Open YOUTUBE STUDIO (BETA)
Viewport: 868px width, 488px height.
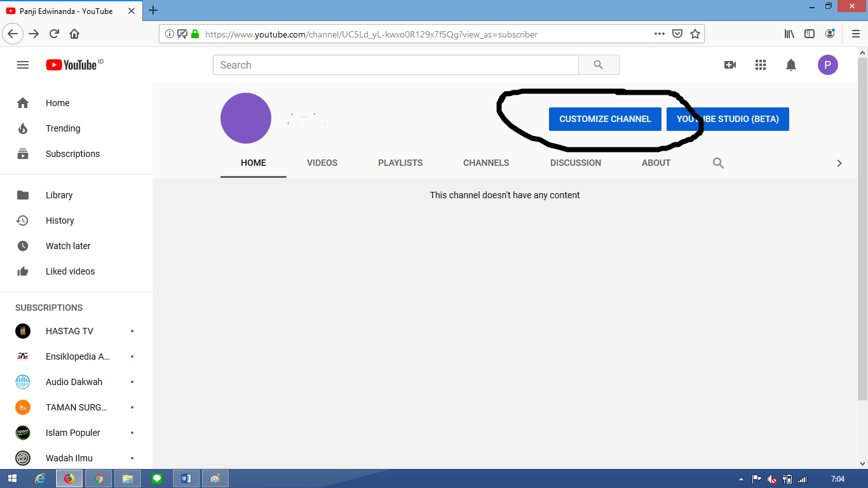pos(728,119)
